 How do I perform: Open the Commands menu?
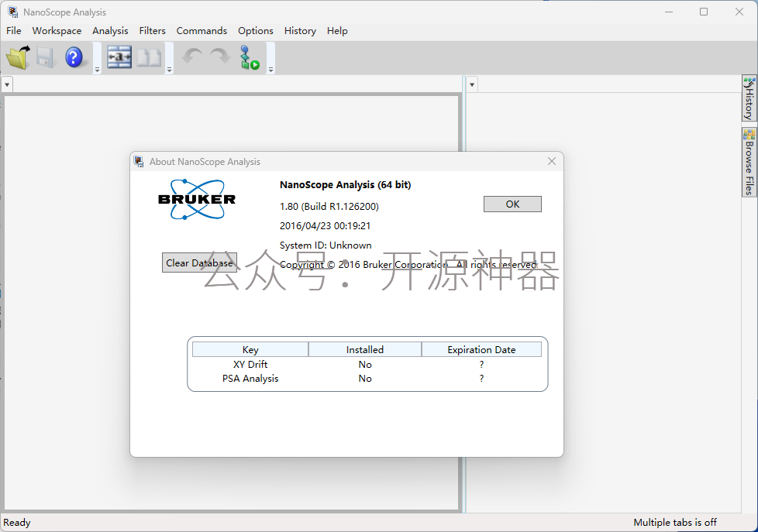(x=202, y=31)
